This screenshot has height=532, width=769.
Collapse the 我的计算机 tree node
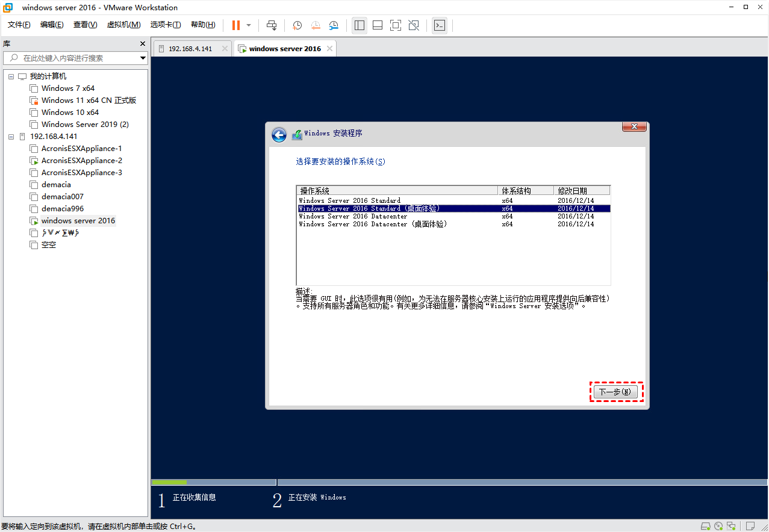coord(11,76)
